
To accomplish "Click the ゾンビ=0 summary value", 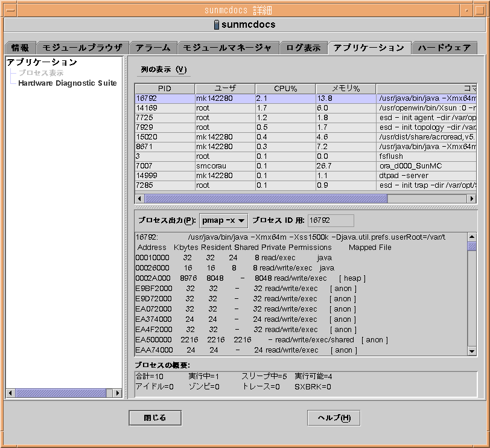I will tap(204, 387).
